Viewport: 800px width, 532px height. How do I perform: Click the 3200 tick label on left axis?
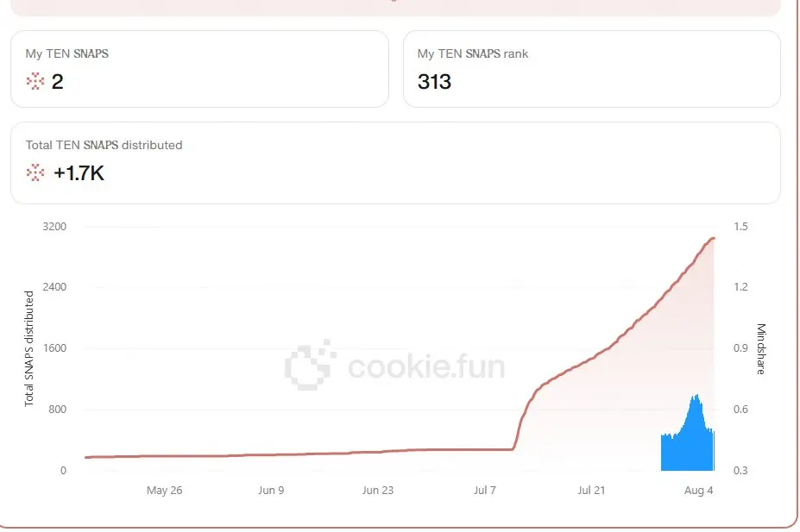[54, 226]
